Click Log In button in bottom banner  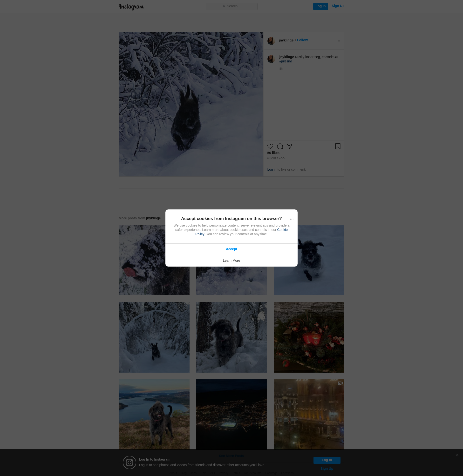327,460
